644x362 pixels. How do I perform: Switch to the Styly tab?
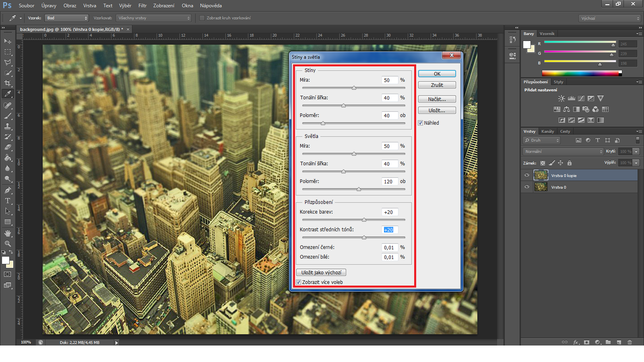coord(558,82)
